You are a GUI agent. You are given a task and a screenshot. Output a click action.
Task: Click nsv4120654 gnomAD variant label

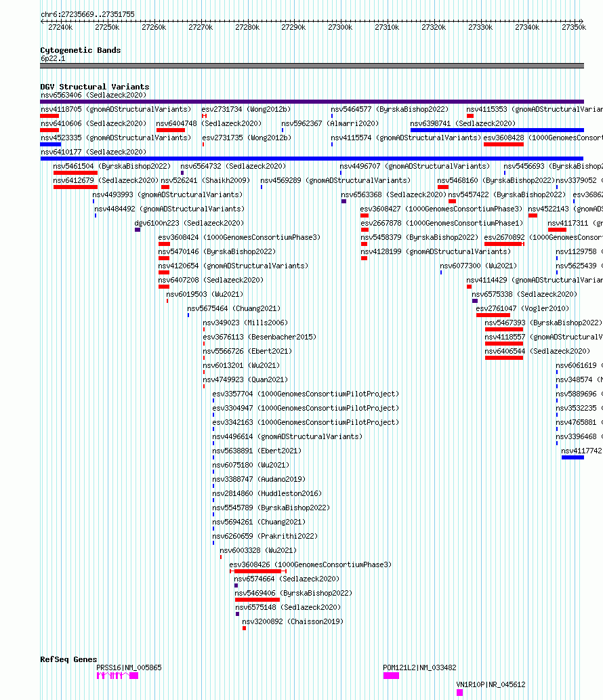[233, 266]
